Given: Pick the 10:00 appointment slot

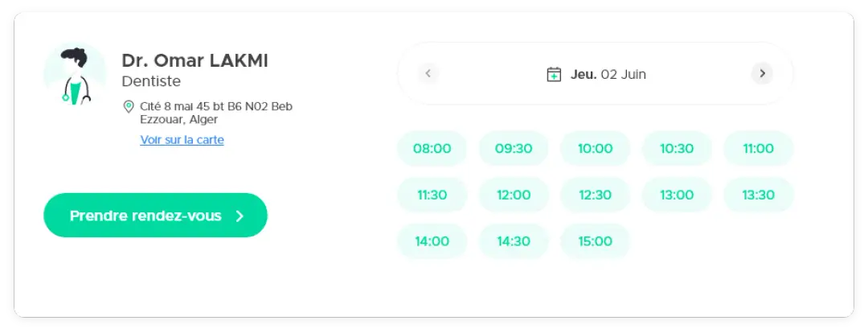Looking at the screenshot, I should point(595,149).
